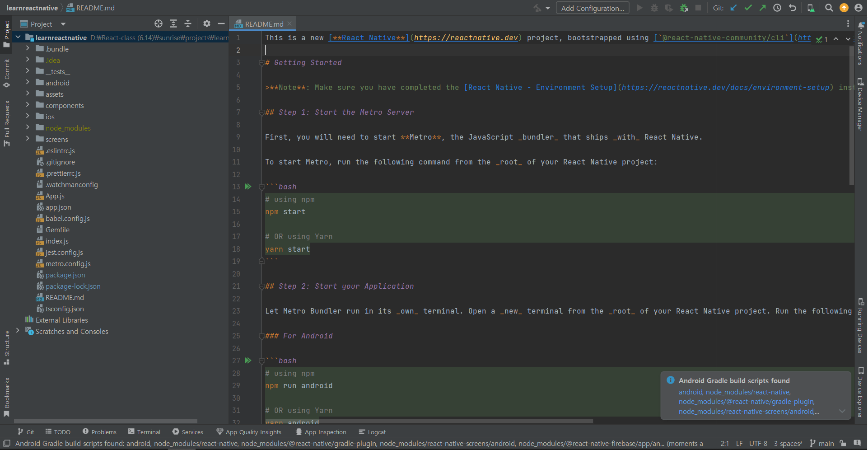The height and width of the screenshot is (450, 868).
Task: Click node_modules/react-native link in notification
Action: tap(748, 392)
